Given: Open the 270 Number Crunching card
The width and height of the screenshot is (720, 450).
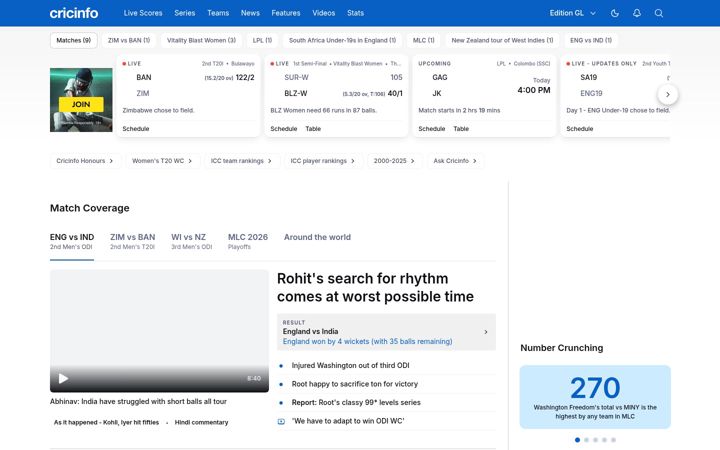Looking at the screenshot, I should [595, 397].
